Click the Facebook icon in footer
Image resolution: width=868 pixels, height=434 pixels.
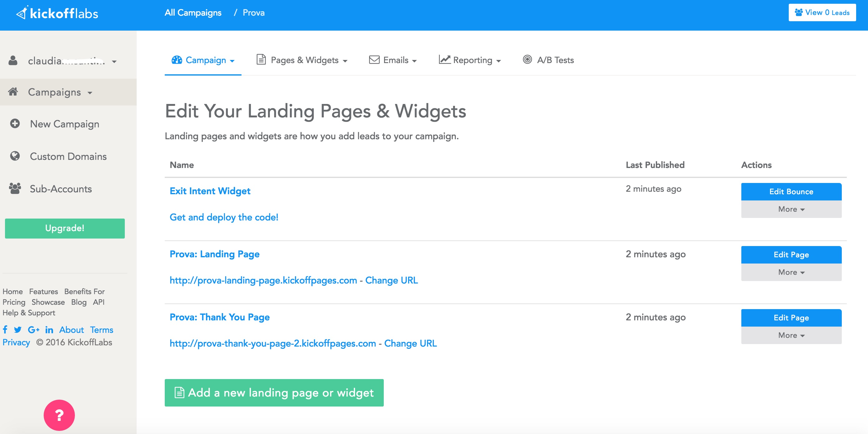(5, 329)
